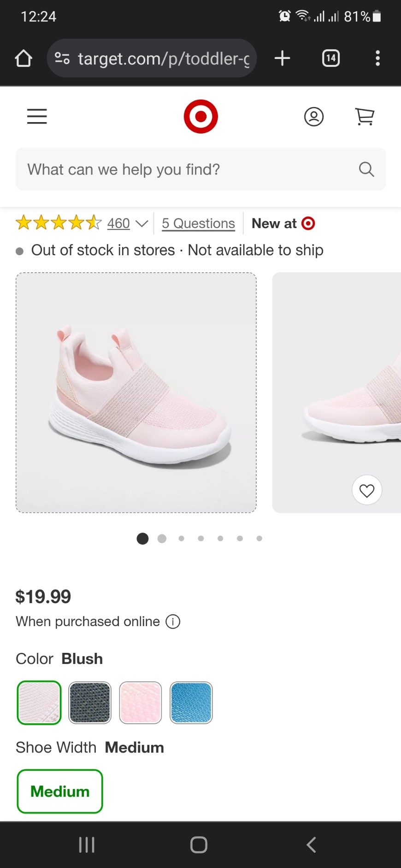This screenshot has height=868, width=401.
Task: Focus the 'What can we help you find?' search box
Action: coord(200,170)
